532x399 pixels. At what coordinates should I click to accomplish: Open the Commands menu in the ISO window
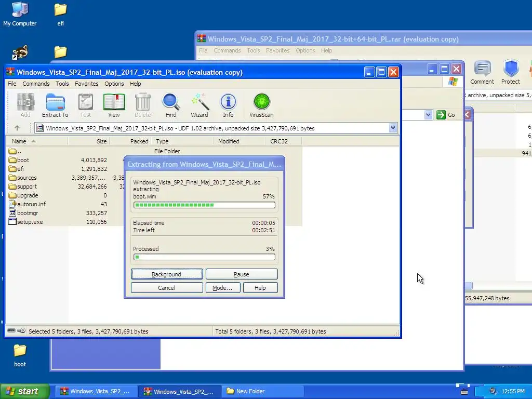pos(36,84)
